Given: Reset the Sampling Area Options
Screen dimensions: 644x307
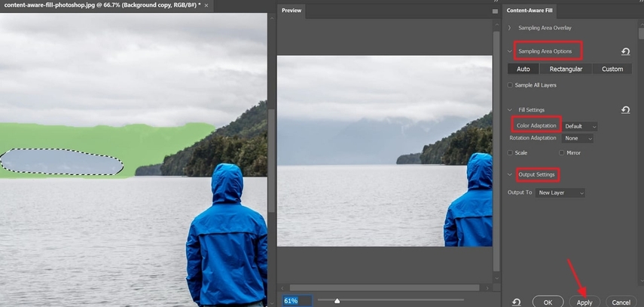Looking at the screenshot, I should point(625,52).
